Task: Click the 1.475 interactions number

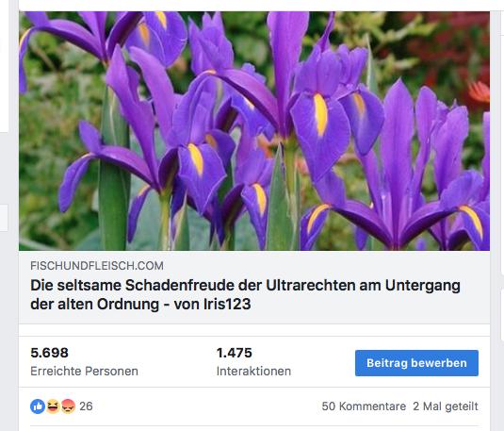Action: pos(234,353)
